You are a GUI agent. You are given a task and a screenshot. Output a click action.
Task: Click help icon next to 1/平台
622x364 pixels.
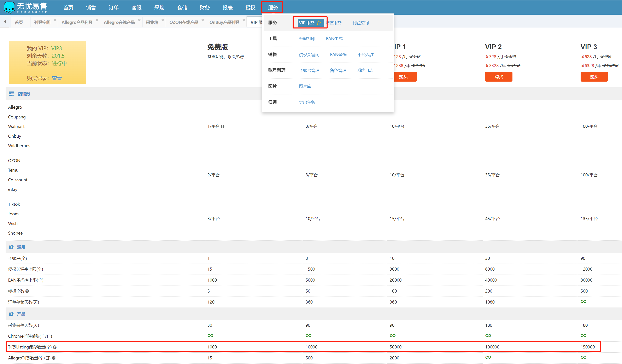click(222, 127)
